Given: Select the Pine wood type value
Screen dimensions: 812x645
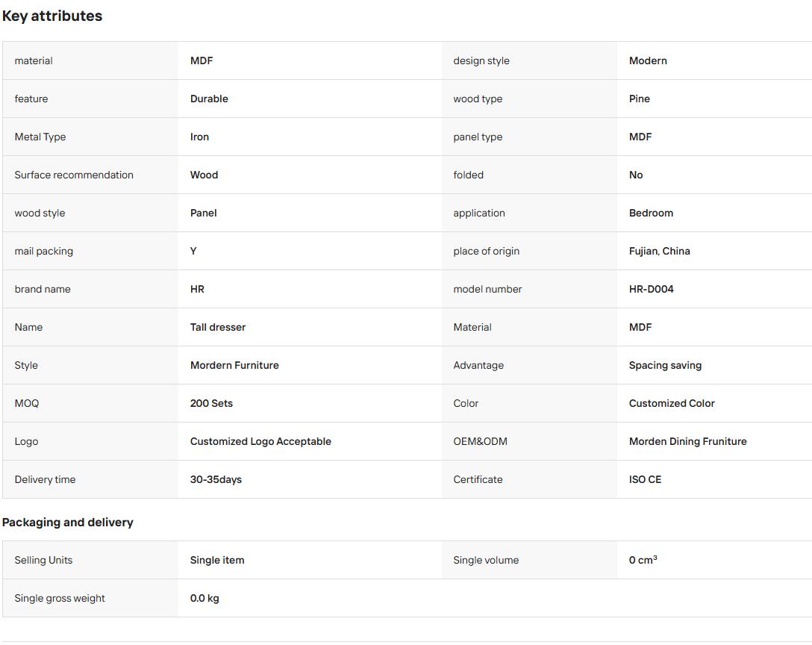Looking at the screenshot, I should [640, 99].
